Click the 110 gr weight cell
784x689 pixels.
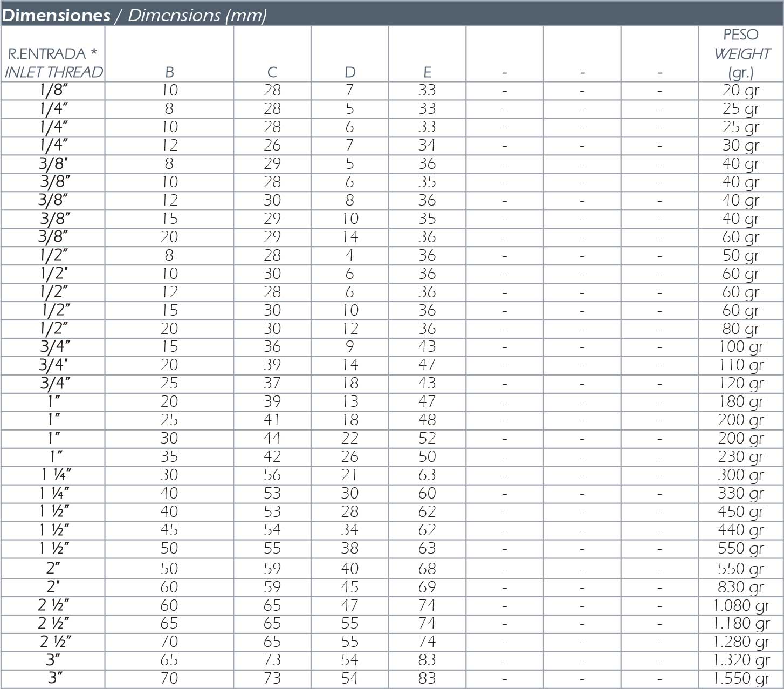coord(741,365)
